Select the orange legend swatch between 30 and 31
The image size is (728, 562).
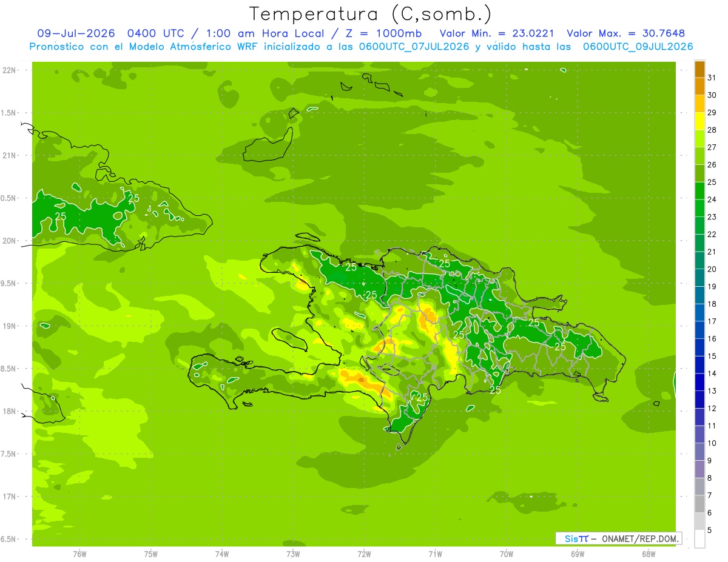pyautogui.click(x=699, y=87)
